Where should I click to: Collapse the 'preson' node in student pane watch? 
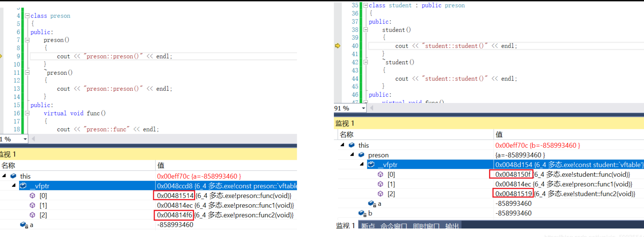pyautogui.click(x=352, y=155)
